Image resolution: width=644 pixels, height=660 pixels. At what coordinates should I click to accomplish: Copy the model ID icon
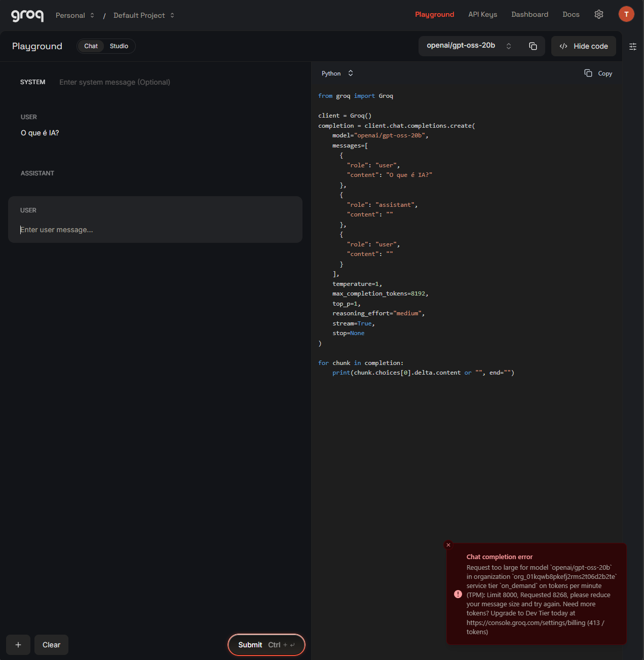(533, 46)
